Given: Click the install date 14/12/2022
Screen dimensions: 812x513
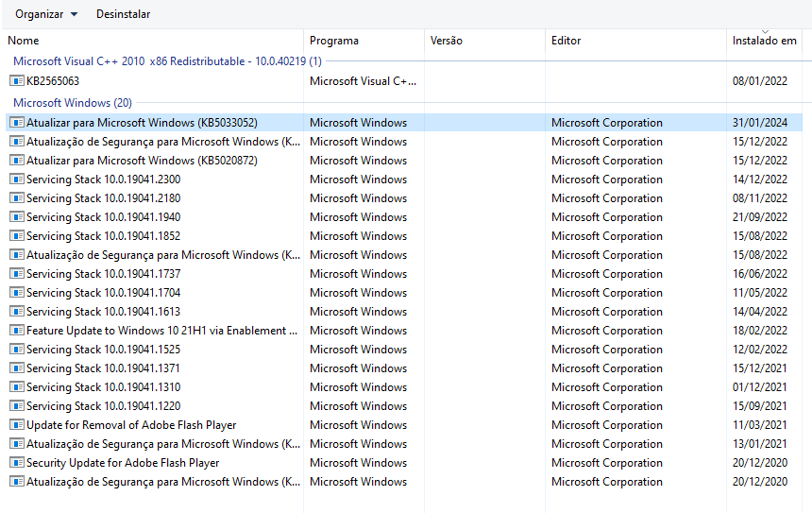Looking at the screenshot, I should click(760, 180).
